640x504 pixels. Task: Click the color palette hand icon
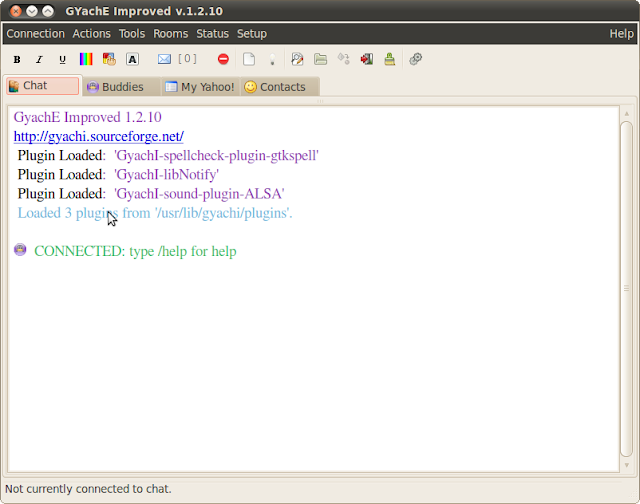click(x=109, y=59)
